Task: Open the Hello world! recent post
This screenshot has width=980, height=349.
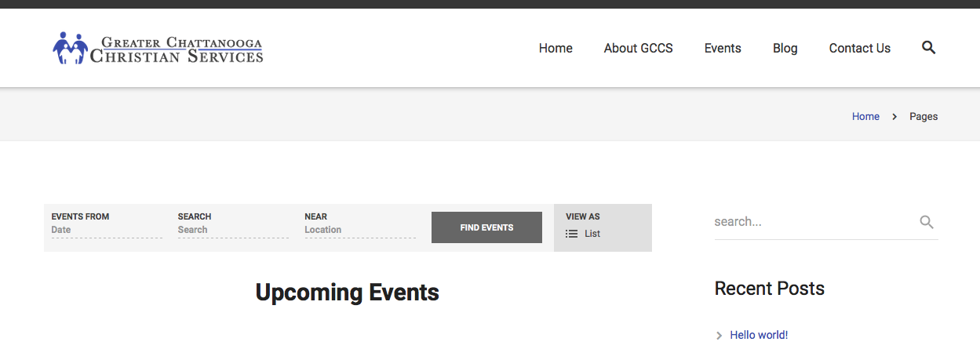Action: pyautogui.click(x=759, y=335)
